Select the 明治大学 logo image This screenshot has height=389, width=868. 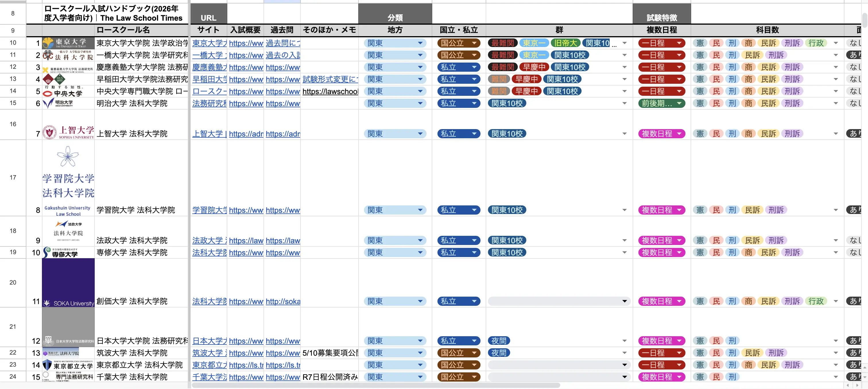[x=58, y=103]
